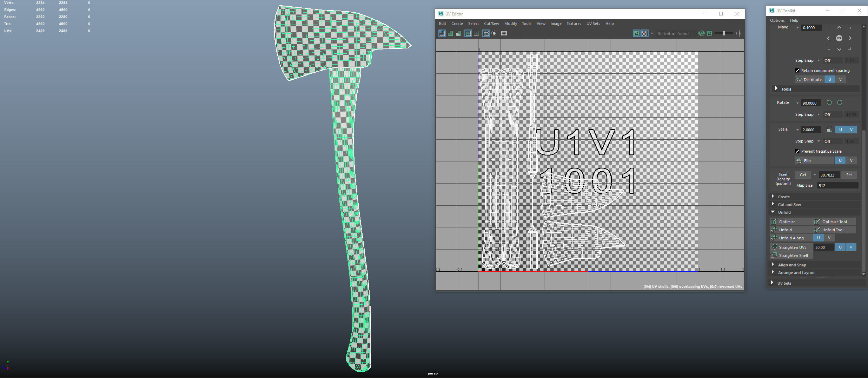Open the Rotate value dropdown arrow
Viewport: 868px width, 378px height.
pyautogui.click(x=797, y=103)
